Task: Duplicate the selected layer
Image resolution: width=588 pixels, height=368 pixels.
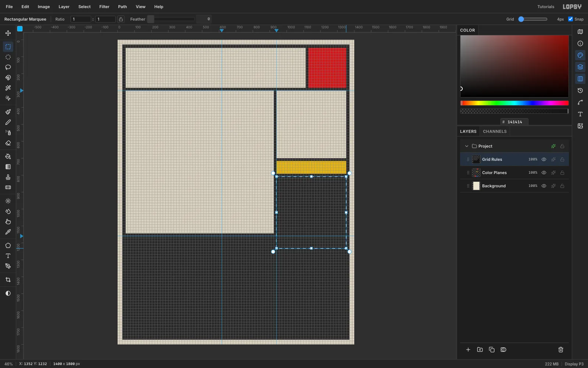Action: (492, 350)
